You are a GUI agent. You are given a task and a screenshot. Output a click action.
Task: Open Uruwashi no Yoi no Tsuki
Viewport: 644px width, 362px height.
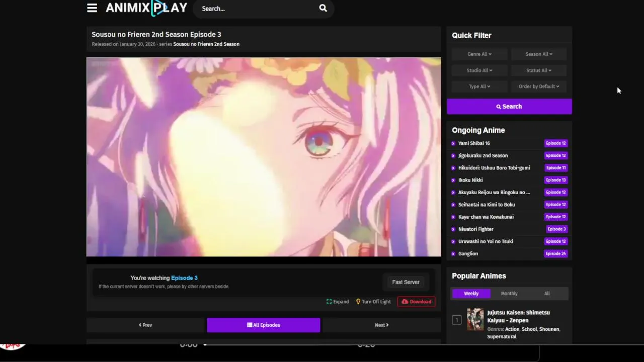coord(486,241)
